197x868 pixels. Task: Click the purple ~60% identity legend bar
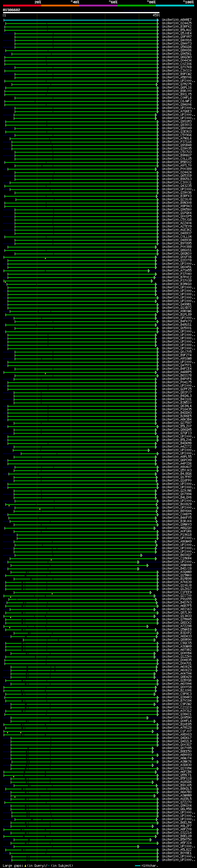(x=98, y=6)
